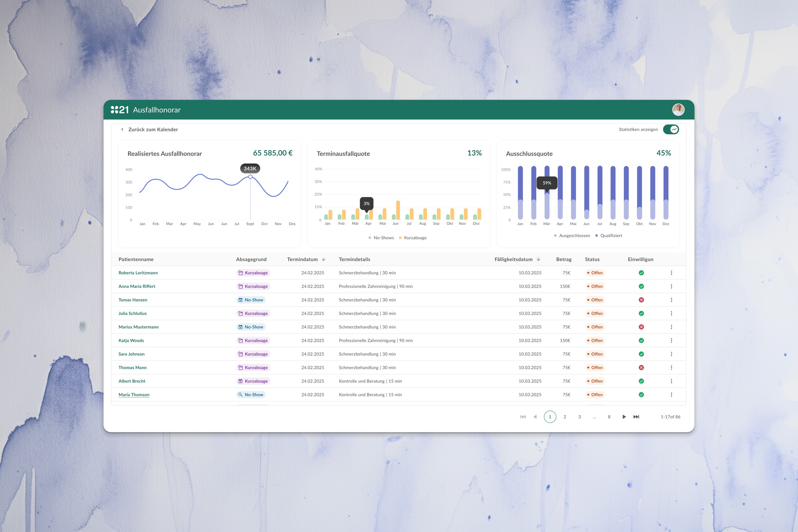Toggle Kurzabsage legend in Terminausfallquote chart
The height and width of the screenshot is (532, 798).
(x=413, y=237)
